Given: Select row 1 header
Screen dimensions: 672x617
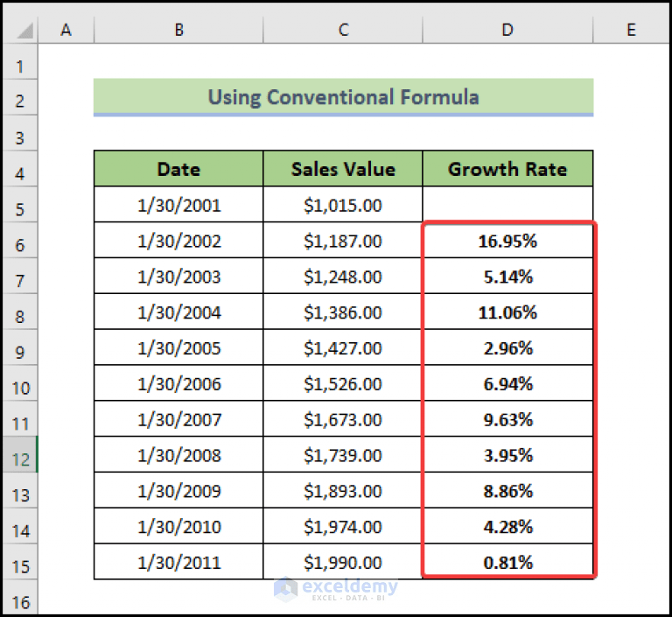Looking at the screenshot, I should 20,62.
